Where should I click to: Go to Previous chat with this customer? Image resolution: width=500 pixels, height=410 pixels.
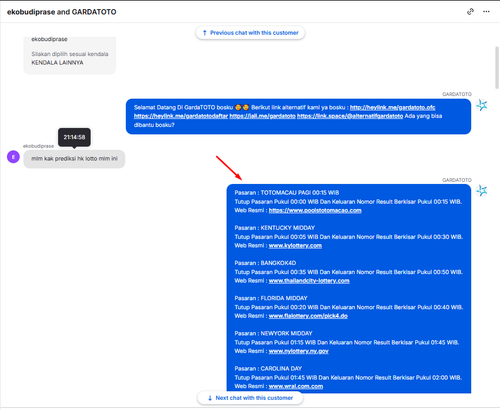[x=250, y=33]
